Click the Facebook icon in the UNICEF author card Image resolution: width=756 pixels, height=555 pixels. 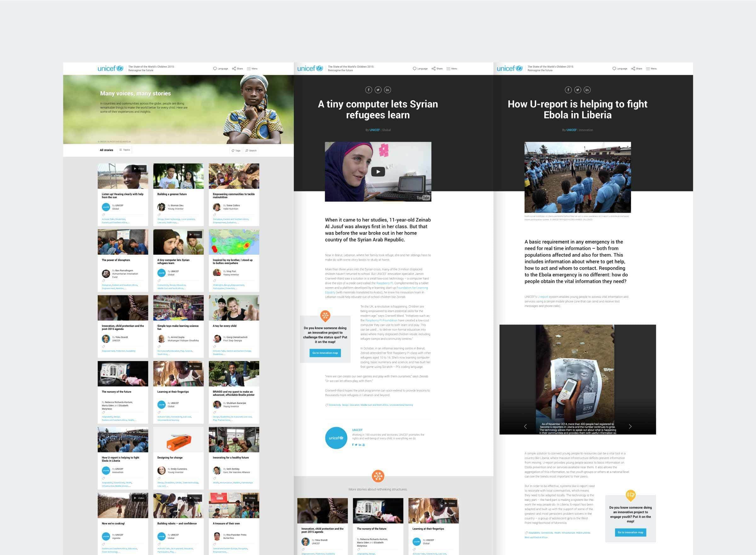tap(352, 444)
